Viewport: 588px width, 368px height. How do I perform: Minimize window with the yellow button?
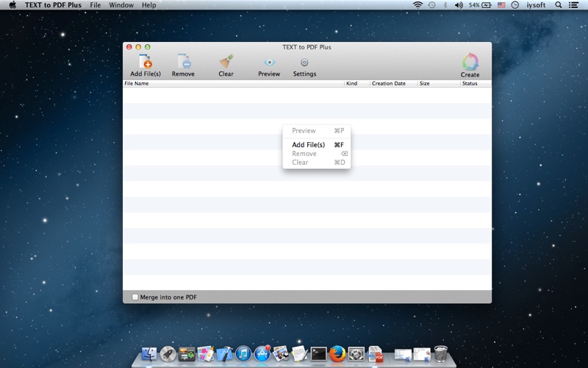[x=138, y=47]
